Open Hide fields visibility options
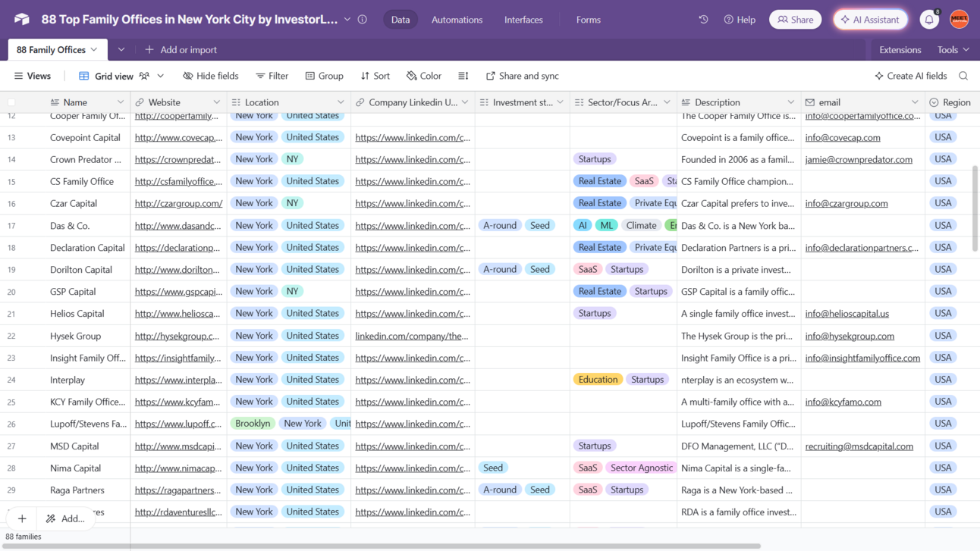This screenshot has height=551, width=980. point(210,76)
